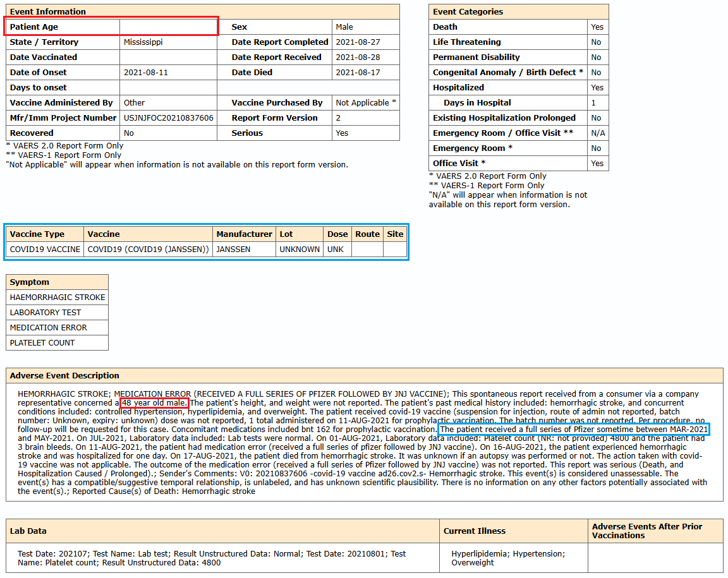
Task: Click the PLATELET COUNT symptom row
Action: tap(42, 342)
